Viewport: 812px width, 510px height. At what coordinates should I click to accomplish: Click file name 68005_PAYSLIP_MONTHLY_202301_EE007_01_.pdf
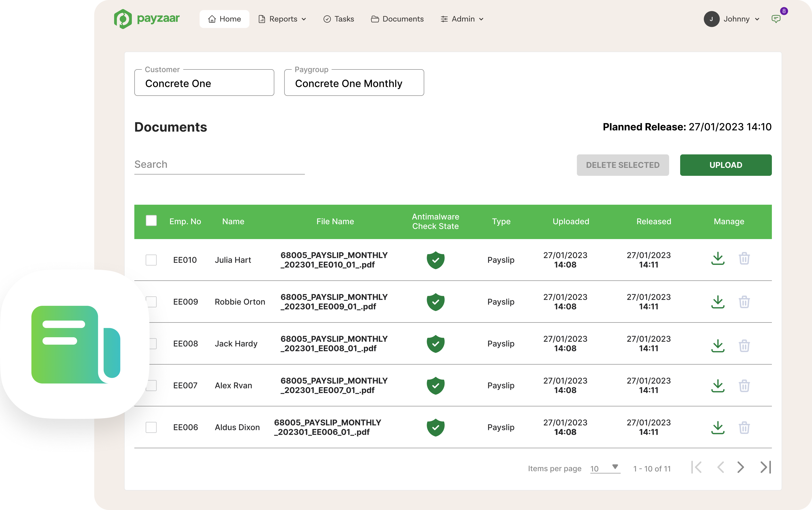(334, 385)
